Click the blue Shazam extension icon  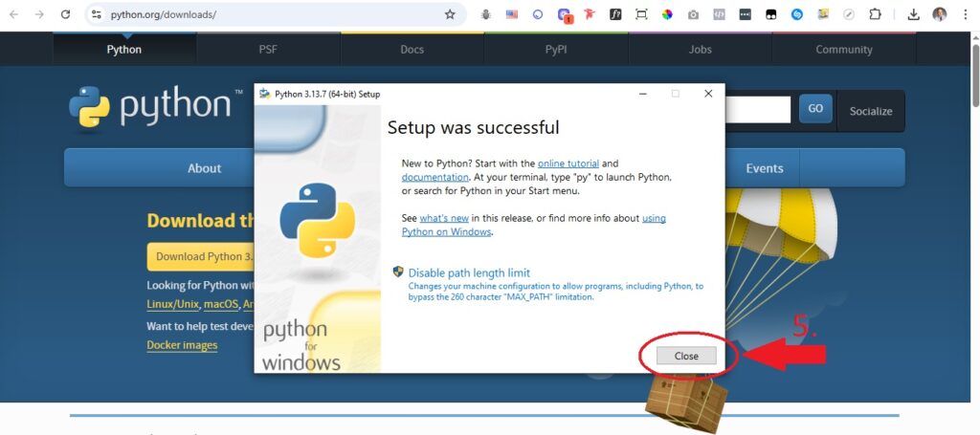coord(797,14)
